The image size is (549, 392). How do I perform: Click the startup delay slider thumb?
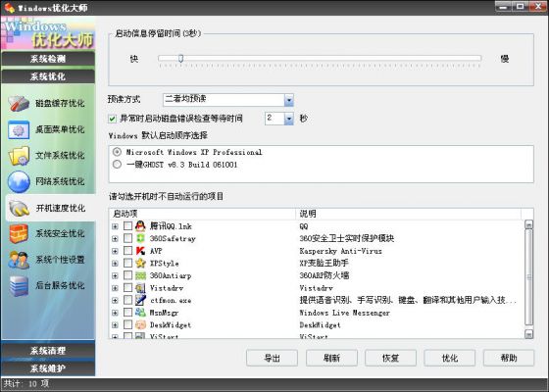click(x=180, y=59)
